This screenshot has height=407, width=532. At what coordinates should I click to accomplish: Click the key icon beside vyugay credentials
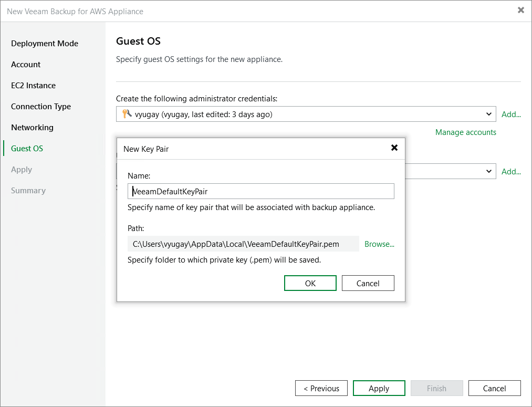pos(125,114)
